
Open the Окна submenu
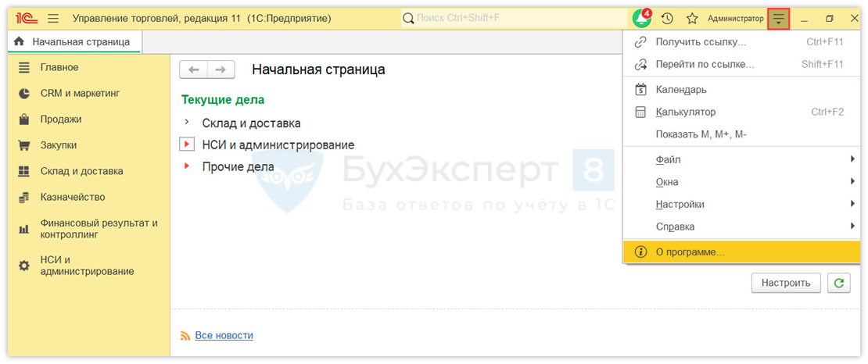click(742, 182)
